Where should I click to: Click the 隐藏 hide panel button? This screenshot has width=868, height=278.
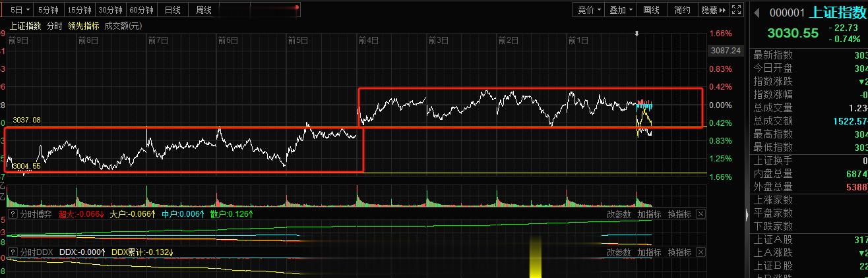coord(713,10)
